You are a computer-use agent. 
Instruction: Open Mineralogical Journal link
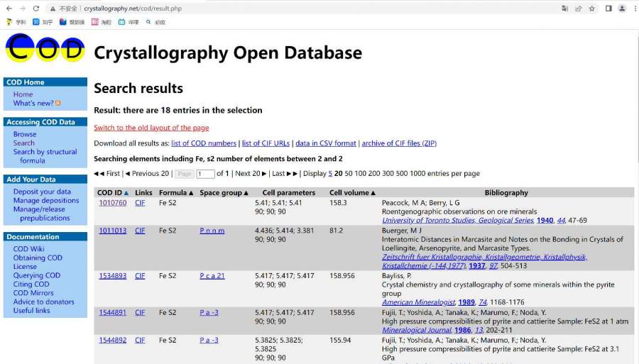pos(417,330)
